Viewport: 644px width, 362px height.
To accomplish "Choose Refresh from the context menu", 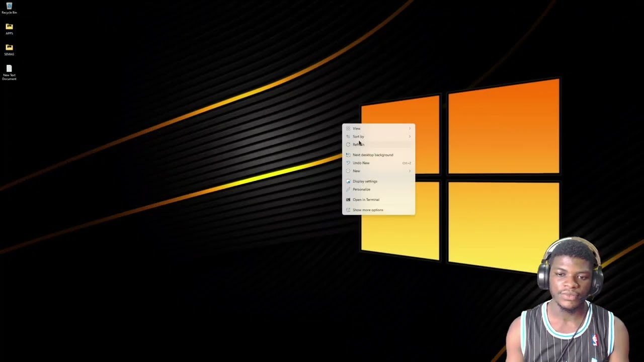I will click(378, 144).
